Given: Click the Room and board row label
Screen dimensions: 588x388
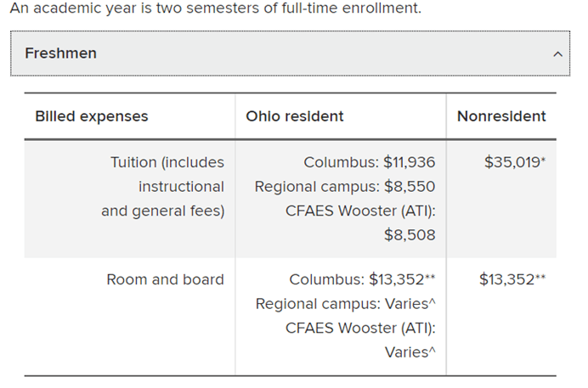Looking at the screenshot, I should [165, 280].
